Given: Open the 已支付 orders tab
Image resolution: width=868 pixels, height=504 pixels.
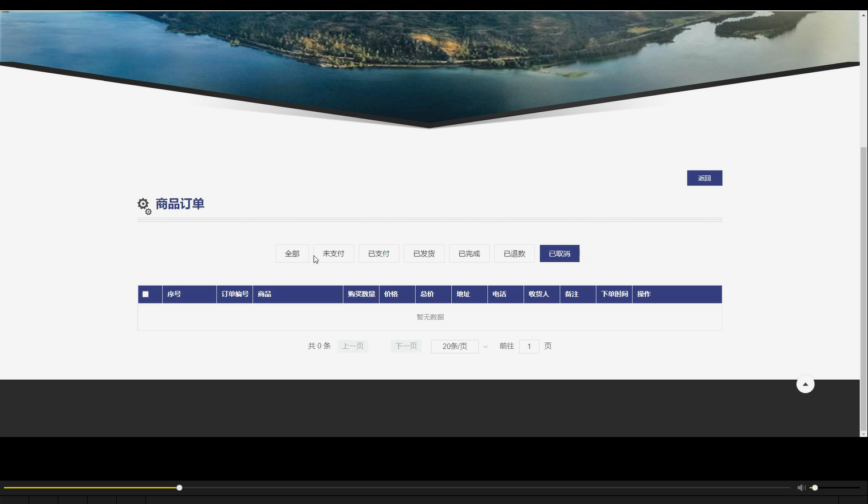Looking at the screenshot, I should pos(379,254).
